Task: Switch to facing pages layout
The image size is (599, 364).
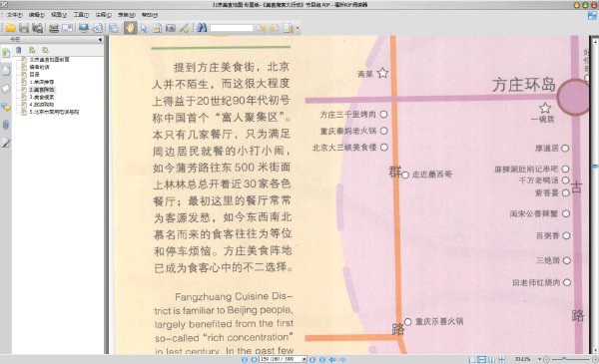Action: (491, 359)
